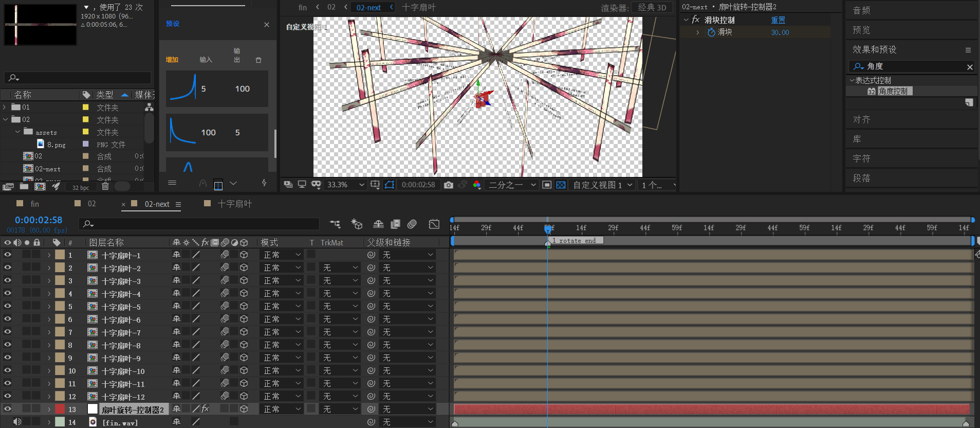This screenshot has height=428, width=980.
Task: Create a new folder in Project panel
Action: point(24,187)
